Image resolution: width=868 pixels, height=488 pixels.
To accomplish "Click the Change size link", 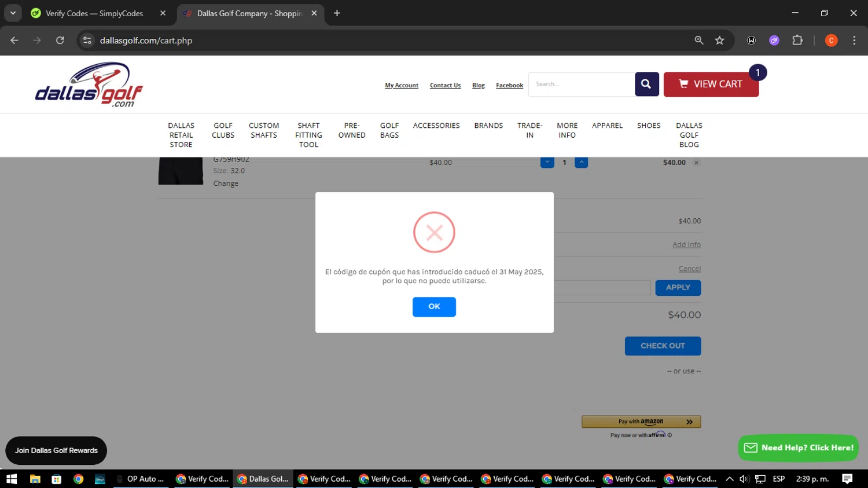I will [226, 184].
